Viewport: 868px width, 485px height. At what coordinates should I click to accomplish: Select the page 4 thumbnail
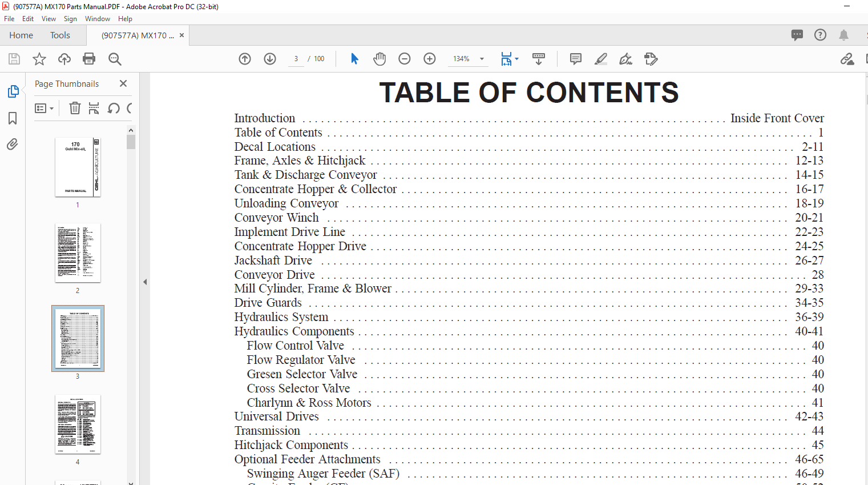click(78, 424)
